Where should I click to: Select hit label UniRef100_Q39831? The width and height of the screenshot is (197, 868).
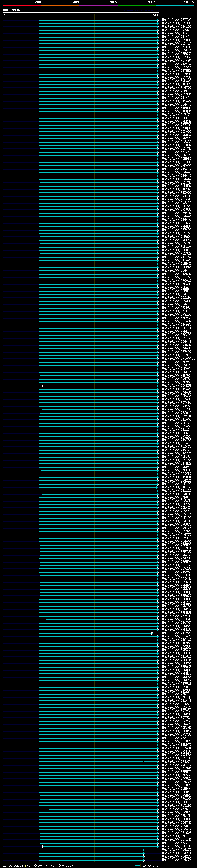coord(177,40)
